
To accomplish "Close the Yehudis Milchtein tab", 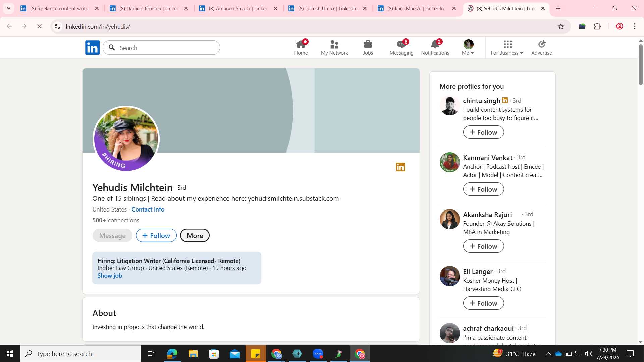I will pos(543,8).
